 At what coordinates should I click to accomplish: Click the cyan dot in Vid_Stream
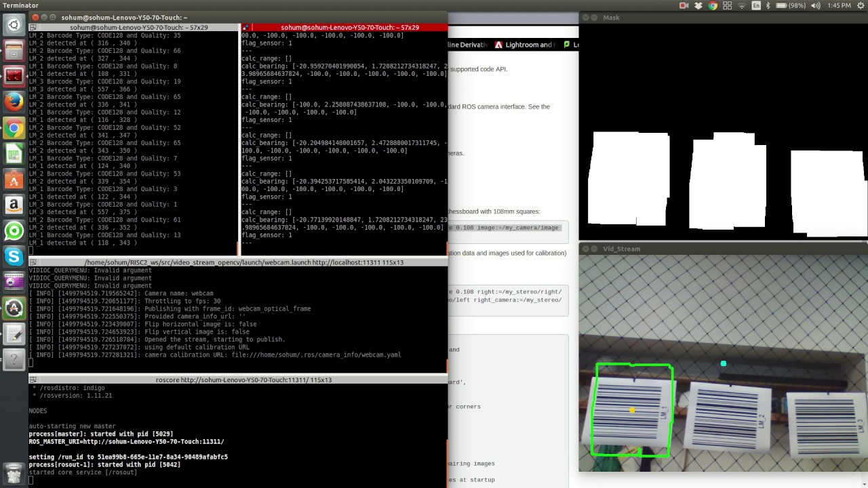[724, 364]
